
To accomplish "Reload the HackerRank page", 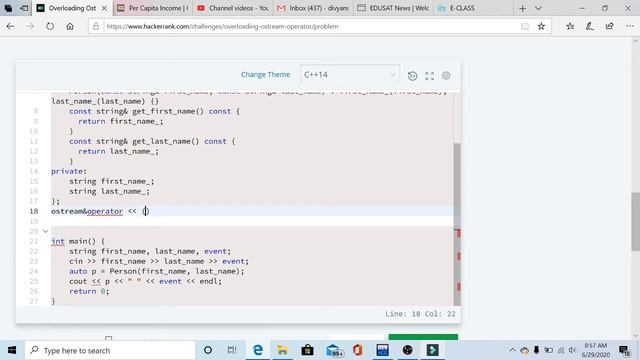I will [x=50, y=27].
